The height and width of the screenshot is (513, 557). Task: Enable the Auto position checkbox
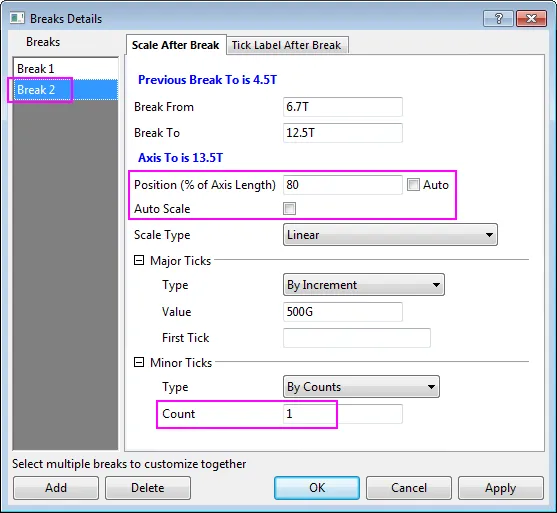413,185
